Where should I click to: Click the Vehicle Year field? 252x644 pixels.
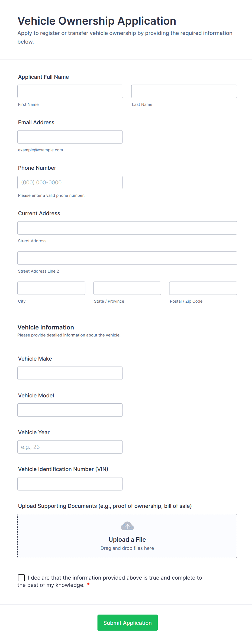click(70, 447)
